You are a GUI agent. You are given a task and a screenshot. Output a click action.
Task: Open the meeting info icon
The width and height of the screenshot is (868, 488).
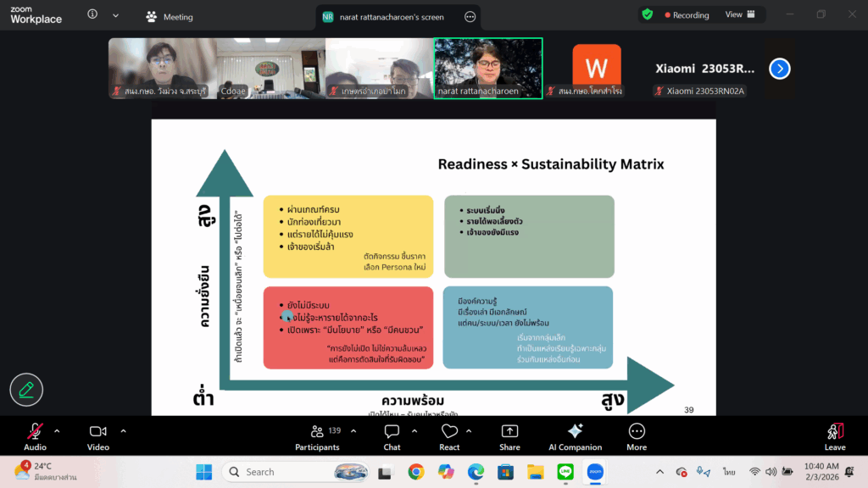point(92,14)
